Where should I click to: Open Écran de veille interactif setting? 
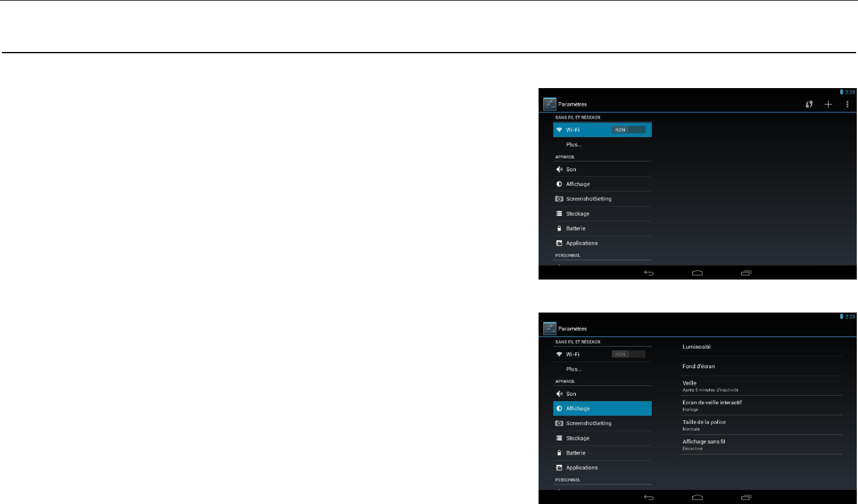click(x=761, y=406)
